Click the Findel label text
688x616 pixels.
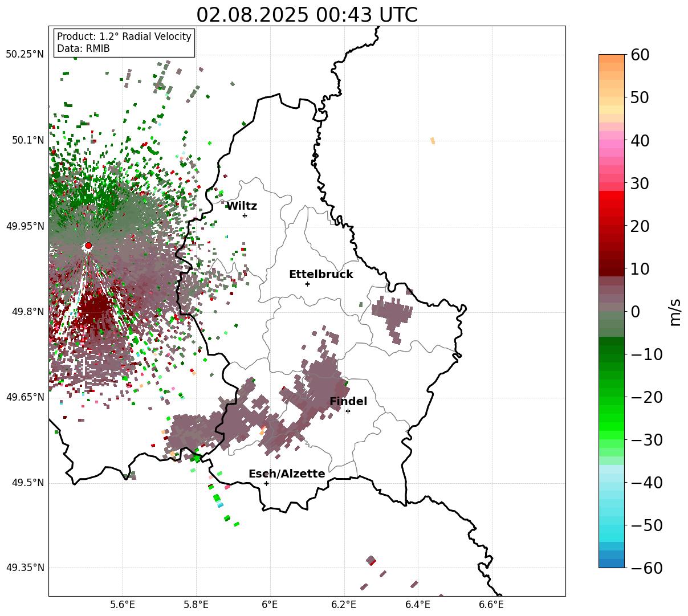[x=348, y=402]
